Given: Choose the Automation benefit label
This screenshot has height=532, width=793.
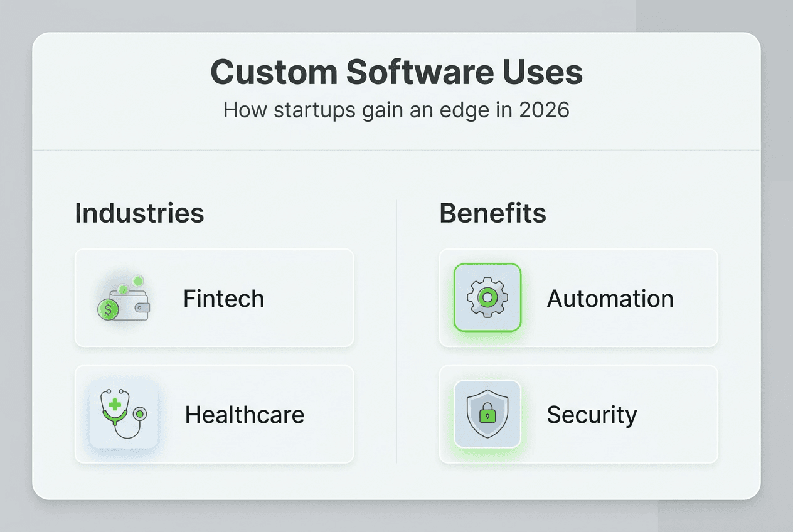Looking at the screenshot, I should (x=610, y=299).
